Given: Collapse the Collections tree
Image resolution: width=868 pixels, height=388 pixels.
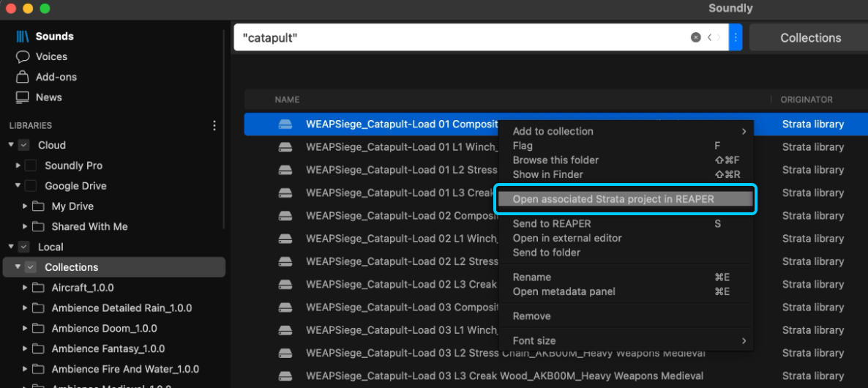Looking at the screenshot, I should pyautogui.click(x=18, y=267).
